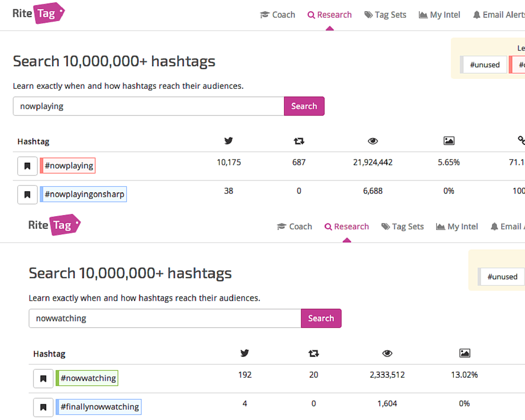Viewport: 525px width, 420px height.
Task: Open Research tab in lower navigation
Action: (x=347, y=227)
